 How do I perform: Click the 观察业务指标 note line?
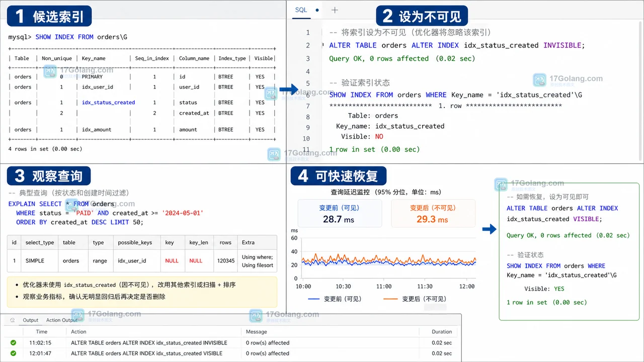tap(94, 297)
